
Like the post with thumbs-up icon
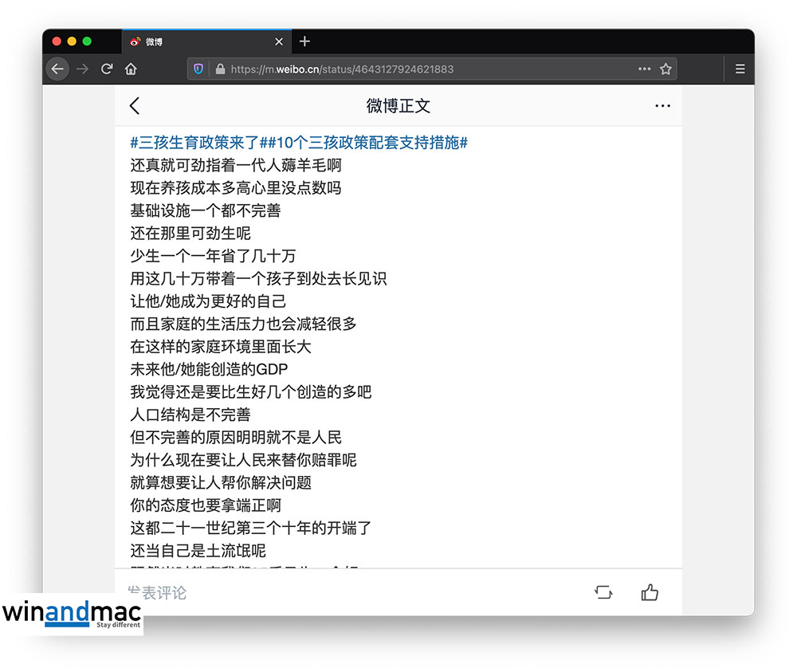650,592
